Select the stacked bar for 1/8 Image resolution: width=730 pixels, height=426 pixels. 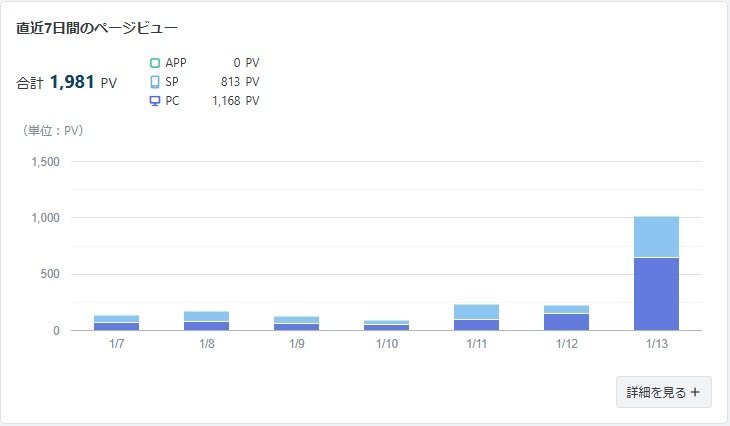click(206, 321)
